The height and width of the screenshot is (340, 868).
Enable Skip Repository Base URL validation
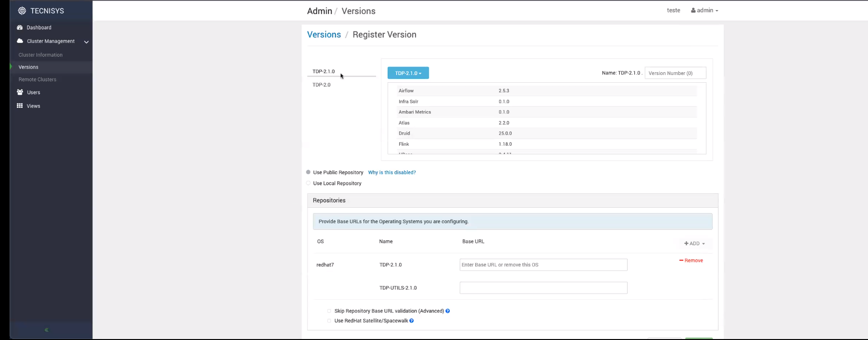tap(329, 311)
